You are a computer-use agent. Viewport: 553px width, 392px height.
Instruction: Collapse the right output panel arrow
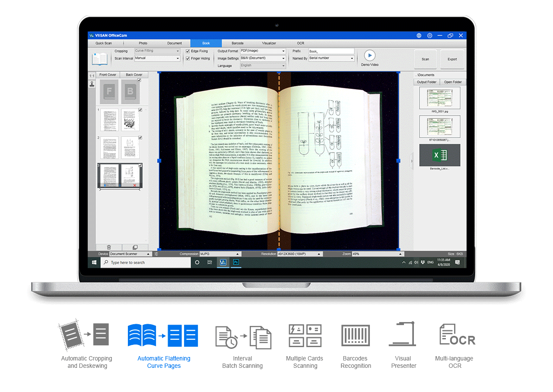(411, 161)
